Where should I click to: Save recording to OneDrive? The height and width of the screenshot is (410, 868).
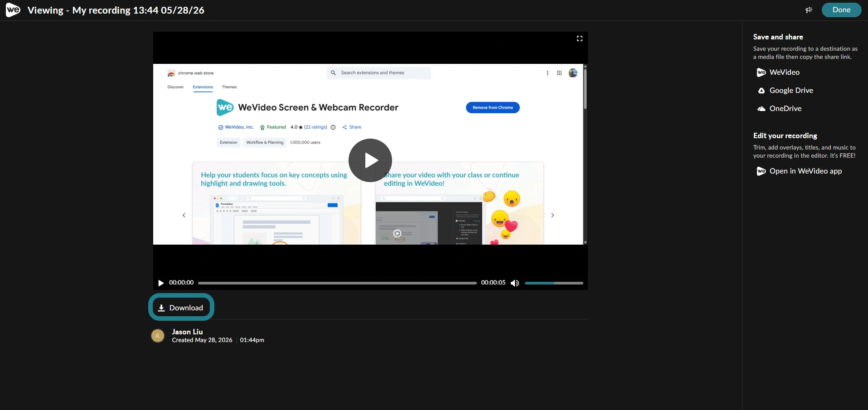[x=780, y=109]
